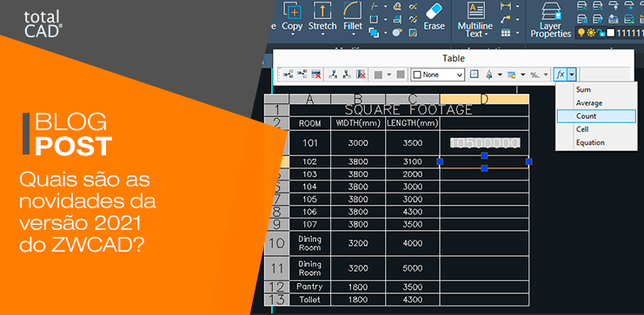Open the None background fill combo box
Viewport: 644px width, 315px height.
pyautogui.click(x=437, y=75)
